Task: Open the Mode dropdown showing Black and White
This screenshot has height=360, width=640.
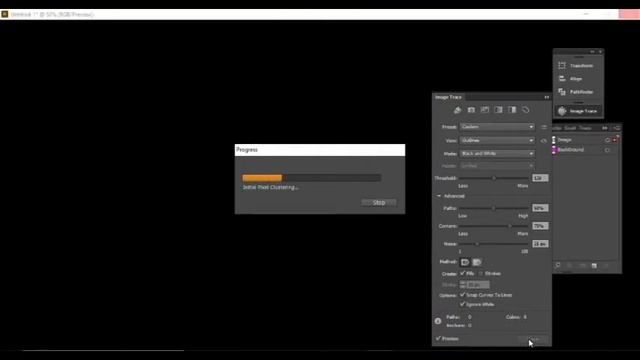Action: pos(497,153)
